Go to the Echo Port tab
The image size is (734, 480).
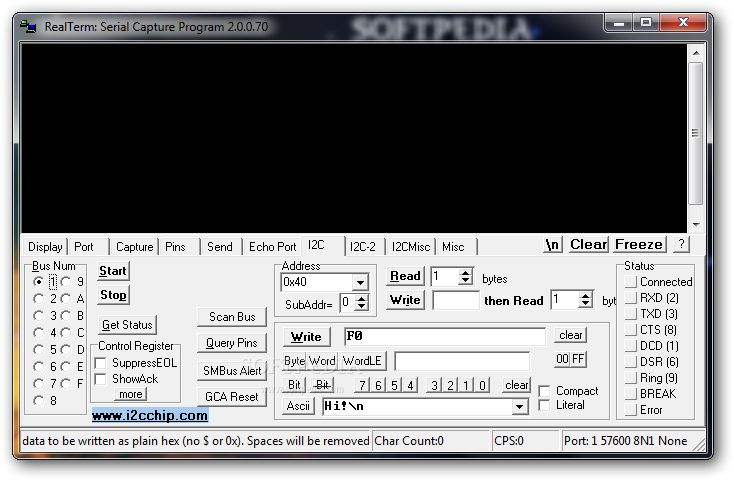coord(272,247)
